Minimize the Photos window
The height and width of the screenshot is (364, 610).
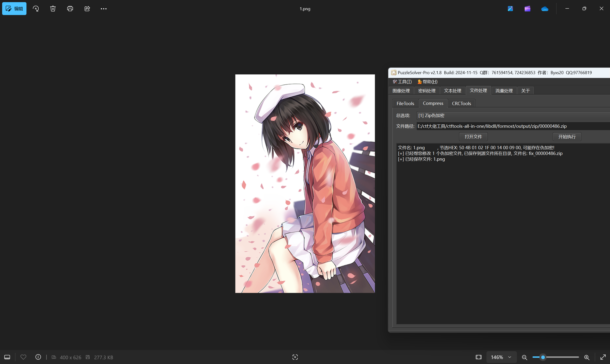(x=567, y=9)
